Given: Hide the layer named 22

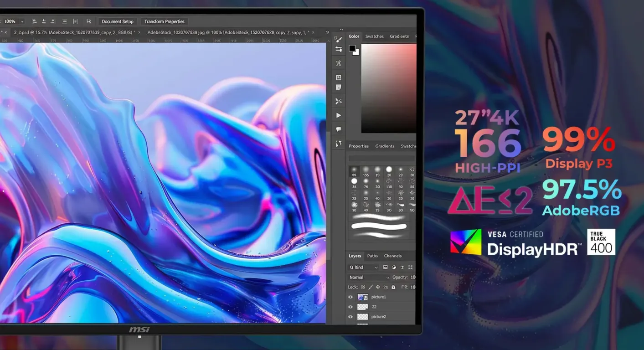Looking at the screenshot, I should tap(350, 307).
